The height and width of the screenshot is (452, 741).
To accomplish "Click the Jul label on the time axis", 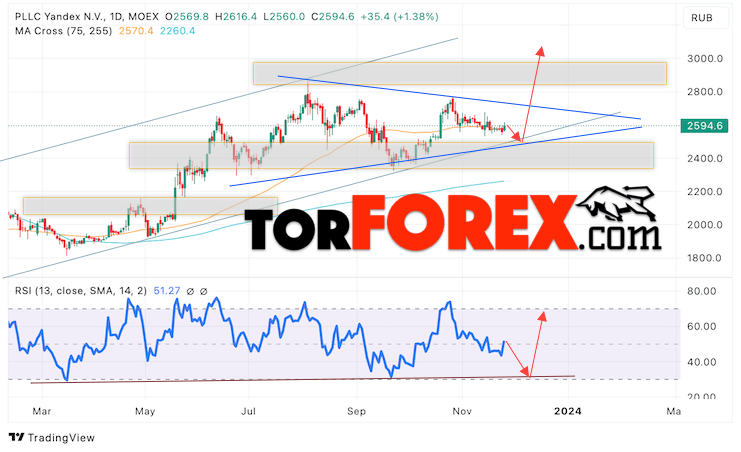I will pyautogui.click(x=249, y=411).
